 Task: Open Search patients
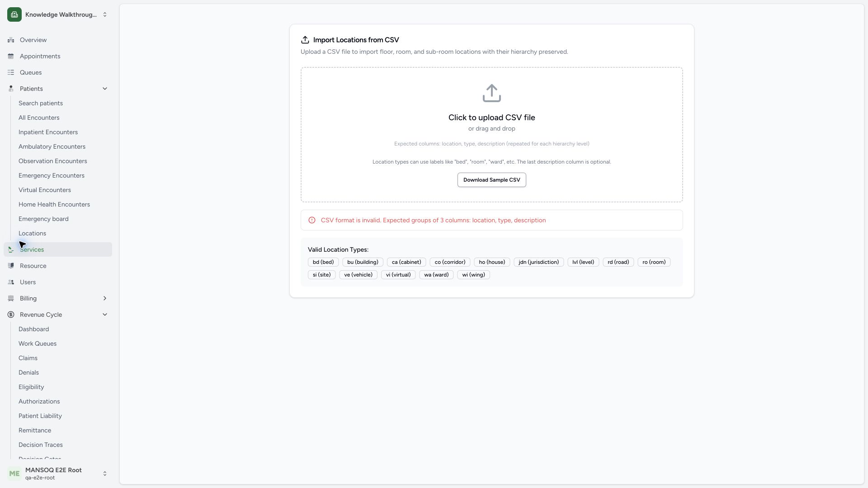coord(41,103)
